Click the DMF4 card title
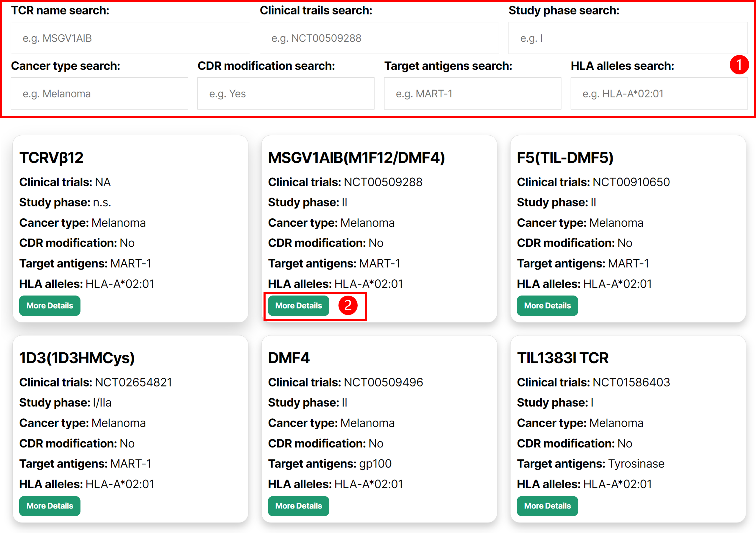756x533 pixels. (289, 358)
